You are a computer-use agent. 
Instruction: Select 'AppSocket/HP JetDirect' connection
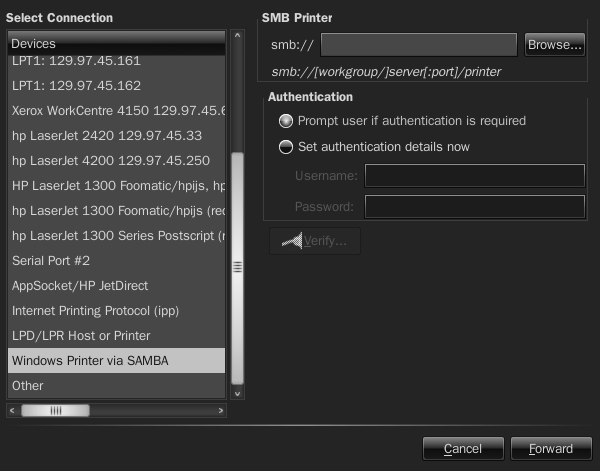pos(116,286)
